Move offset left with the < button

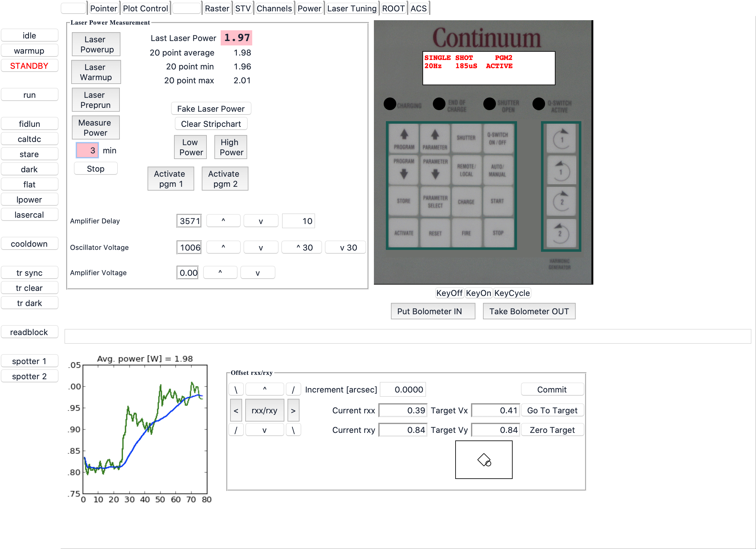point(236,410)
